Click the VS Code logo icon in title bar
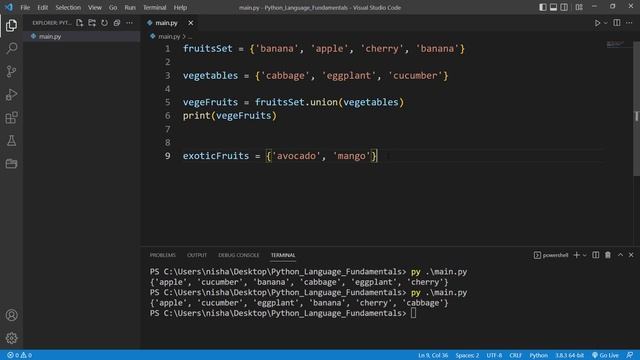Screen dimensions: 640x360 9,7
